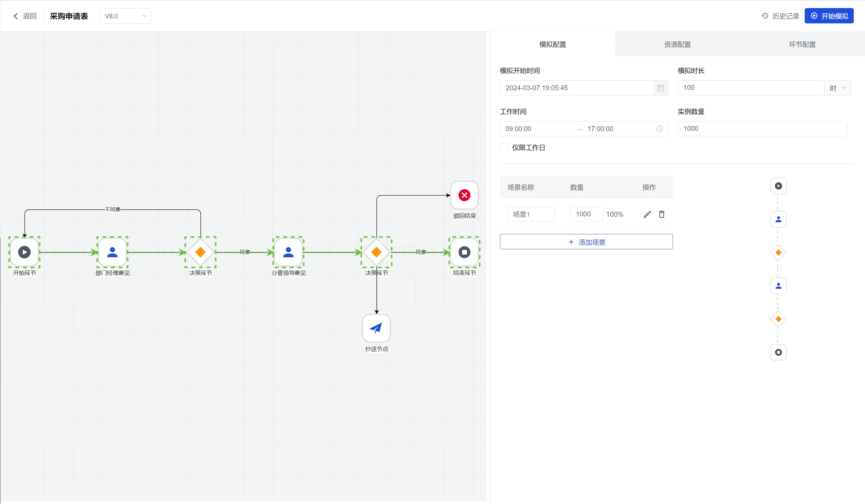Open the V8.0 version dropdown
The height and width of the screenshot is (504, 865).
[x=125, y=16]
